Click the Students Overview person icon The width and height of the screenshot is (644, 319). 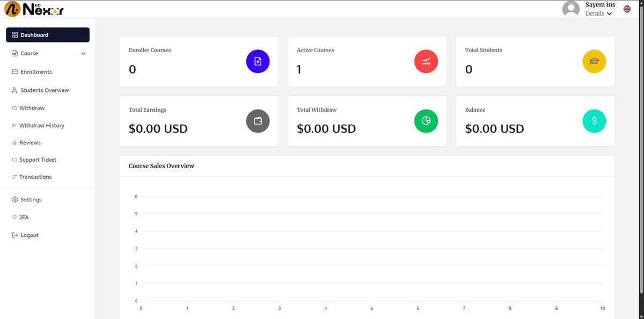pyautogui.click(x=15, y=90)
